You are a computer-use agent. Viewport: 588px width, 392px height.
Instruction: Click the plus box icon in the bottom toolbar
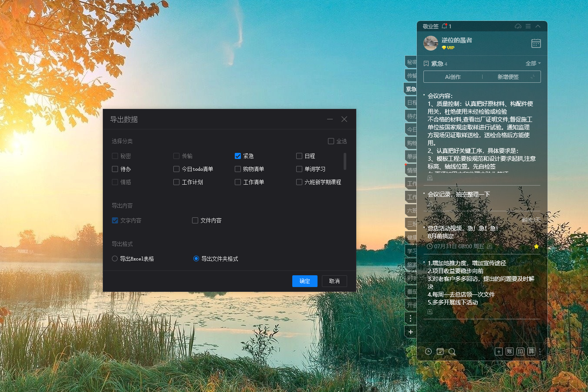(x=499, y=351)
